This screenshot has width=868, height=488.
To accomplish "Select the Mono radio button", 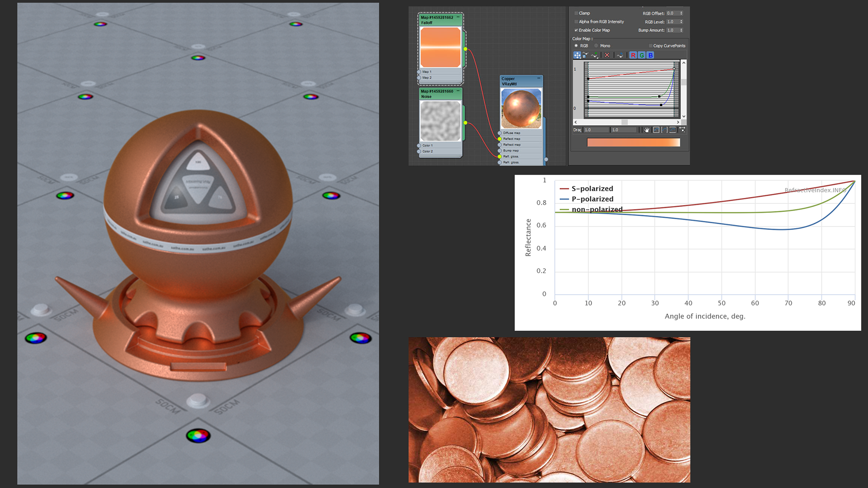I will coord(596,46).
